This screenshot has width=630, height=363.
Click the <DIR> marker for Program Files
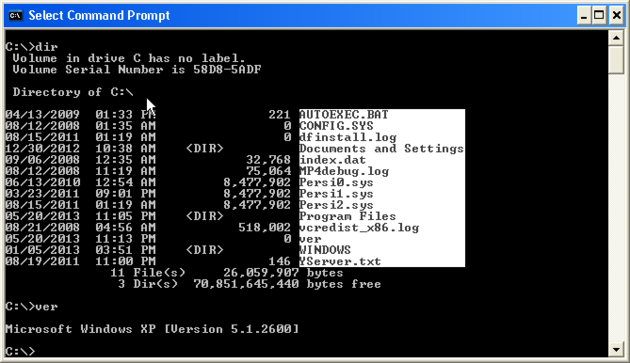point(205,216)
